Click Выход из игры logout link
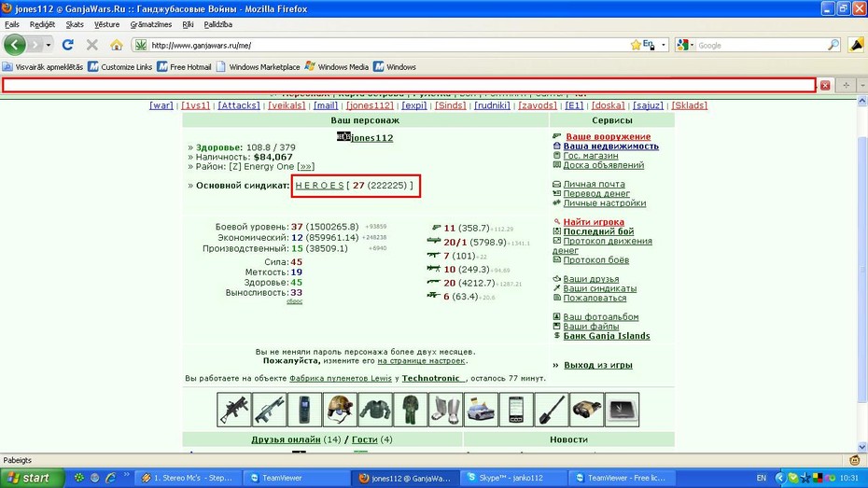 point(598,365)
